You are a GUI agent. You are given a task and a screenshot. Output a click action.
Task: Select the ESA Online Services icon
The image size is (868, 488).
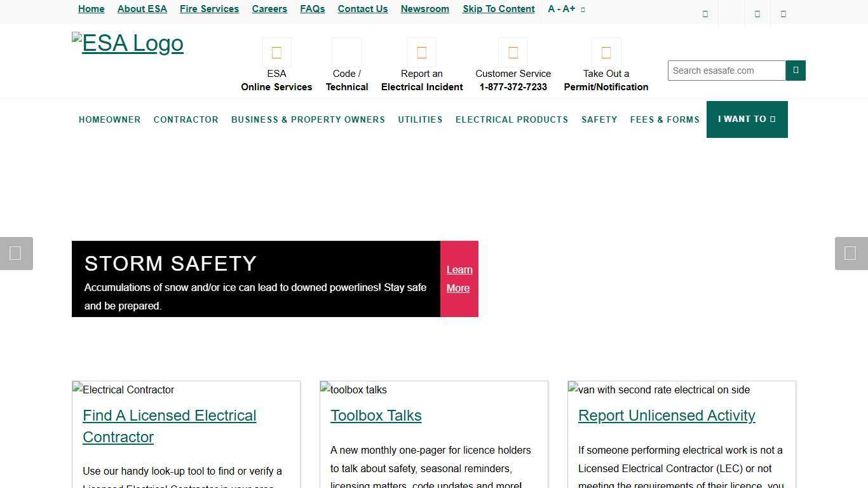coord(276,52)
